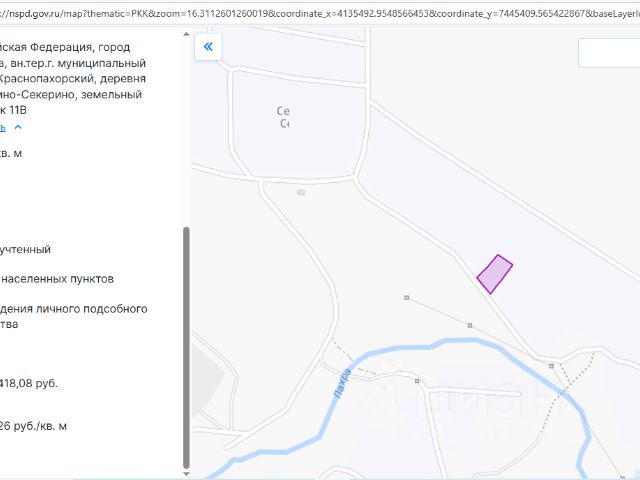The height and width of the screenshot is (480, 640).
Task: Click the кв. м area value text
Action: coord(11,153)
